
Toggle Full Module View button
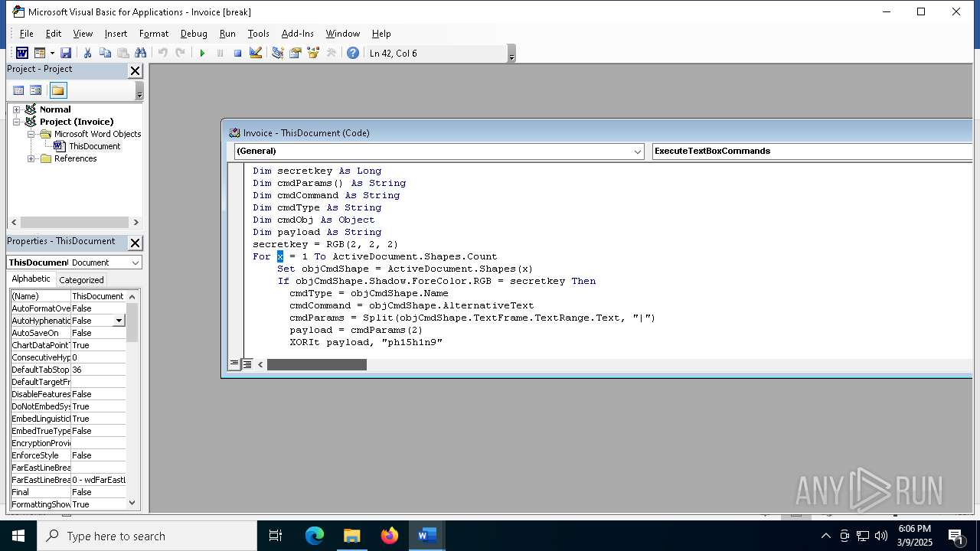pos(247,364)
